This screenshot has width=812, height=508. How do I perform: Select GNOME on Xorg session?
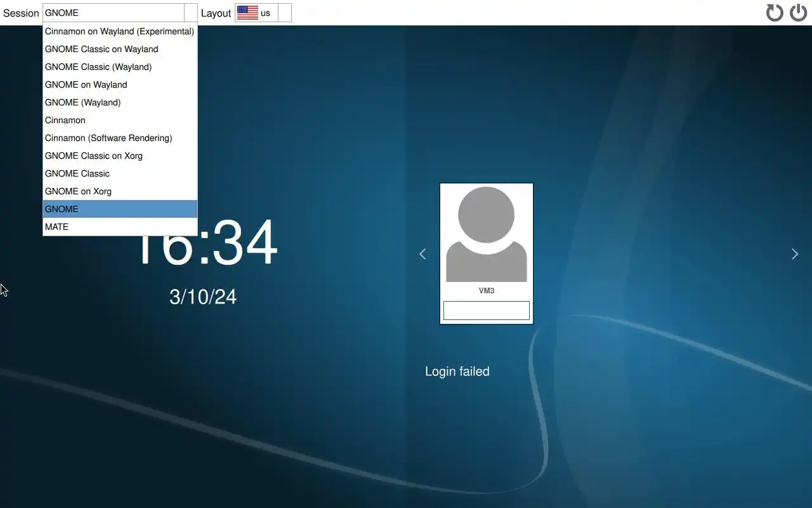point(120,191)
